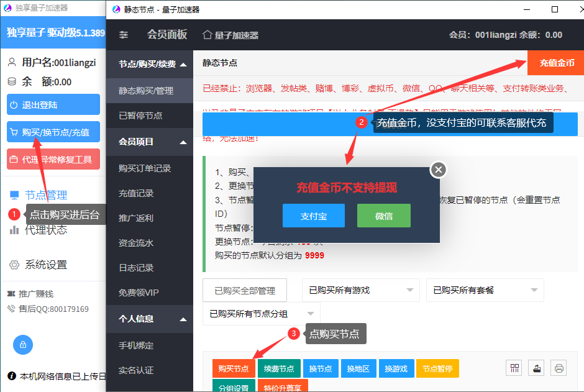Screen dimensions: 584x392
Task: Choose 支付宝 in the recharge dialog
Action: 313,216
